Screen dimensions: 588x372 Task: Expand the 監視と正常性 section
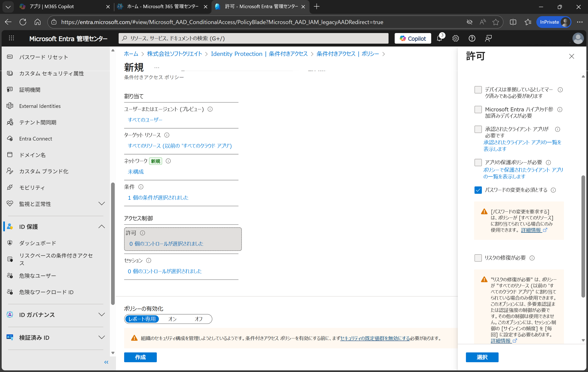[x=102, y=204]
